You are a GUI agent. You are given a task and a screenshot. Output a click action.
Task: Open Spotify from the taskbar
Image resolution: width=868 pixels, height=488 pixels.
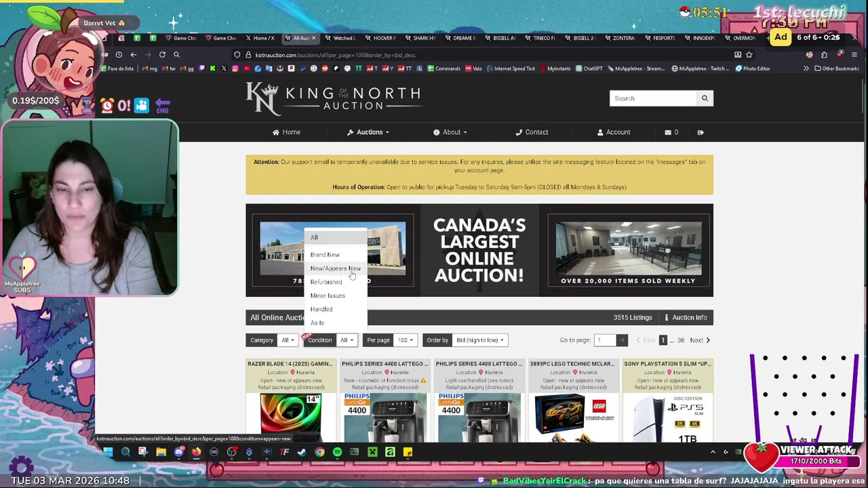coord(337,452)
